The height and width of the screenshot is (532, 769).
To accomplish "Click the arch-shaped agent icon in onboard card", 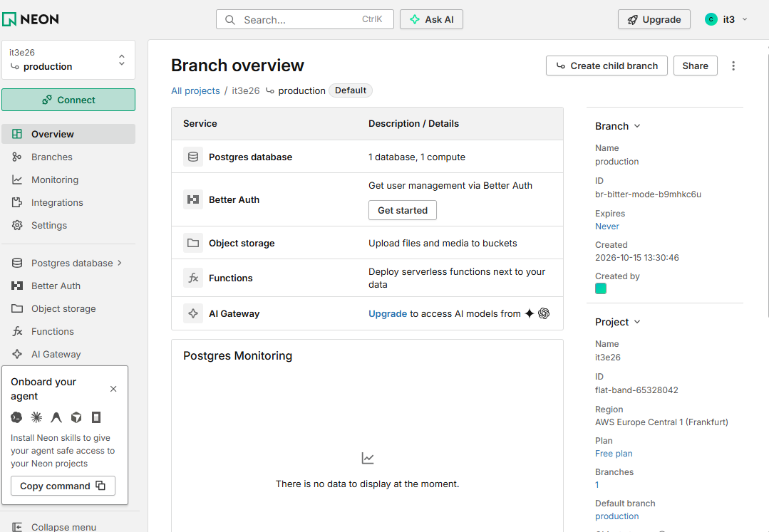I will tap(56, 417).
